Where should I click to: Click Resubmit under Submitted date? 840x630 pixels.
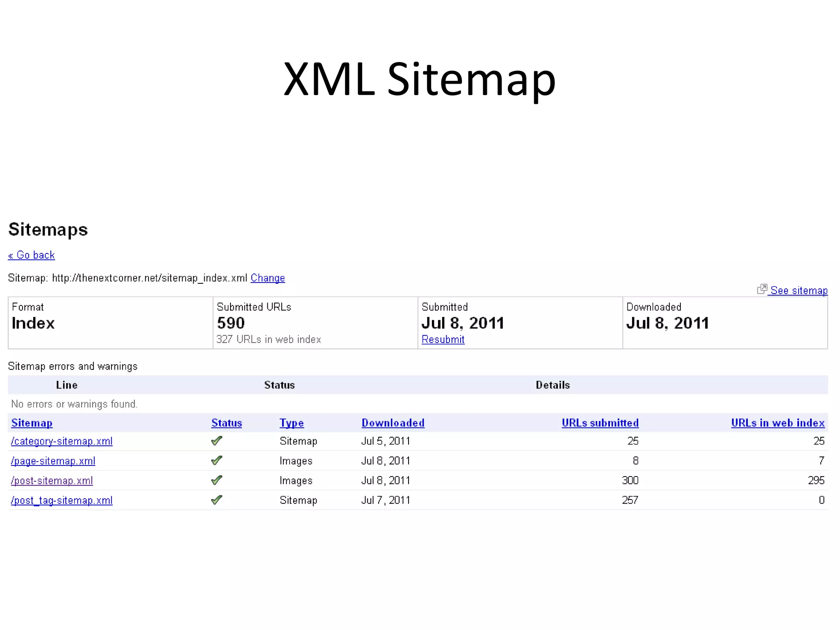click(443, 339)
